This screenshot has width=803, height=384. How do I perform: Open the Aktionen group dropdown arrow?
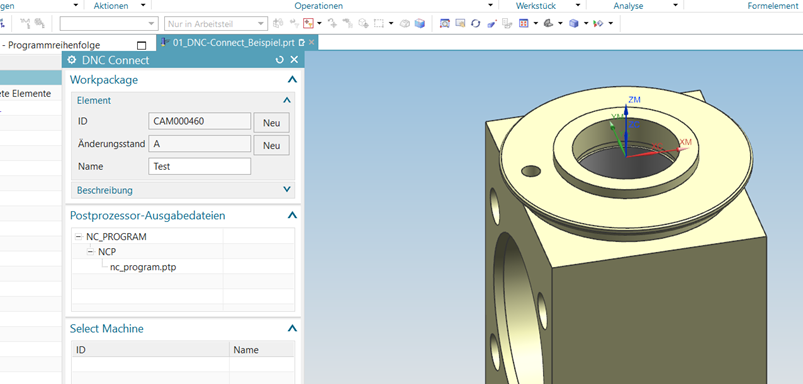click(x=143, y=5)
